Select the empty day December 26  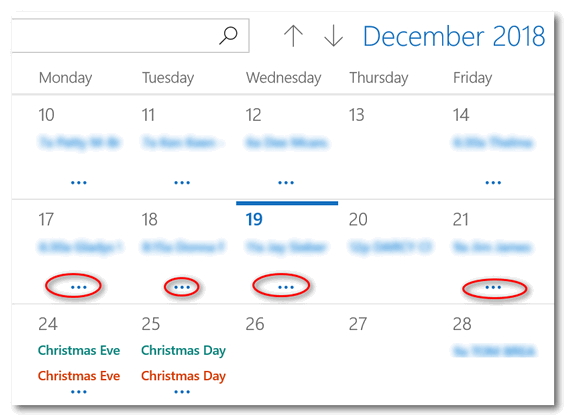(287, 354)
